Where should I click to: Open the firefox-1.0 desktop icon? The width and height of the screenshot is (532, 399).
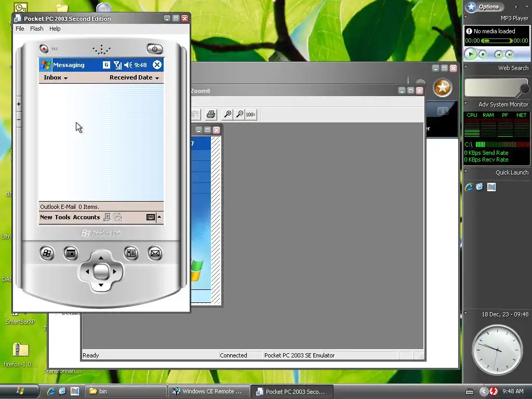coord(20,354)
